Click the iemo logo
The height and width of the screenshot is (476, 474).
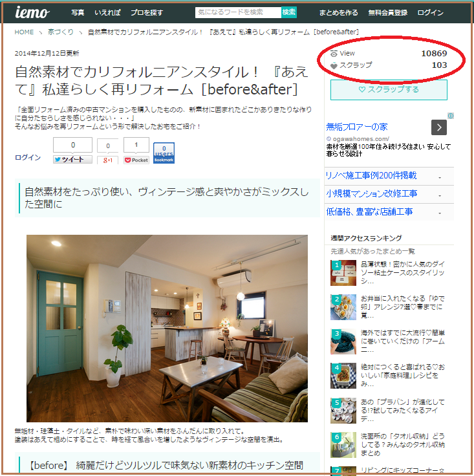pyautogui.click(x=32, y=12)
